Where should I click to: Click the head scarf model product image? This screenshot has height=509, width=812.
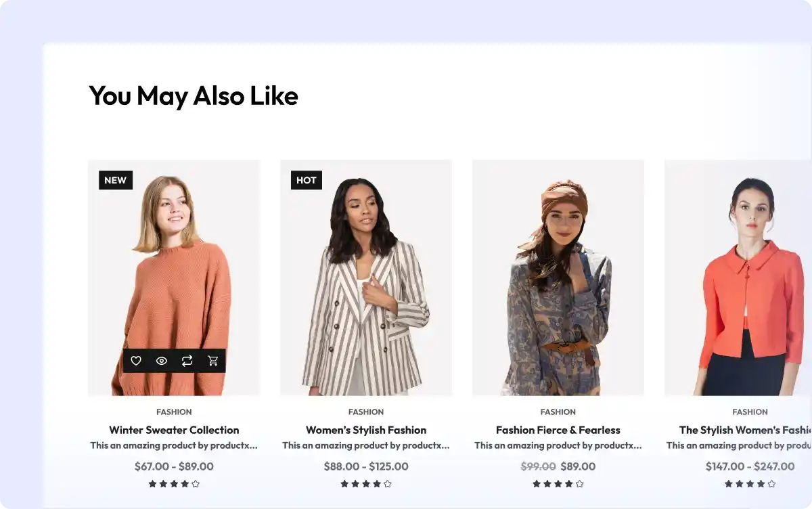(558, 284)
